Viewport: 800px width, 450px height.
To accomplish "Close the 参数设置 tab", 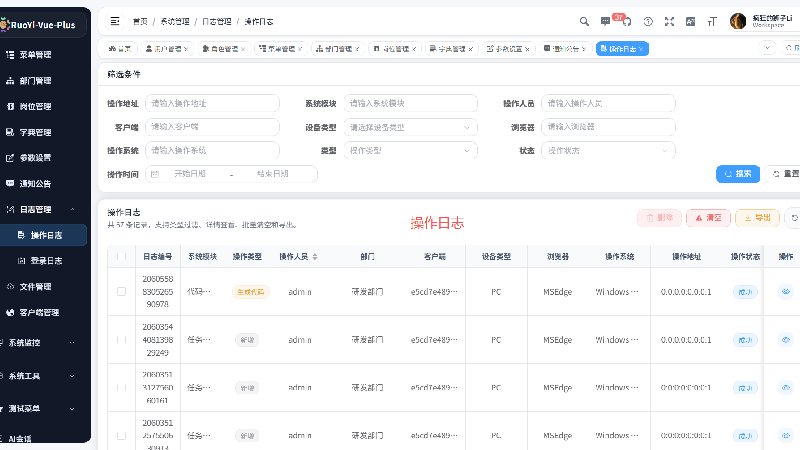I will (527, 49).
